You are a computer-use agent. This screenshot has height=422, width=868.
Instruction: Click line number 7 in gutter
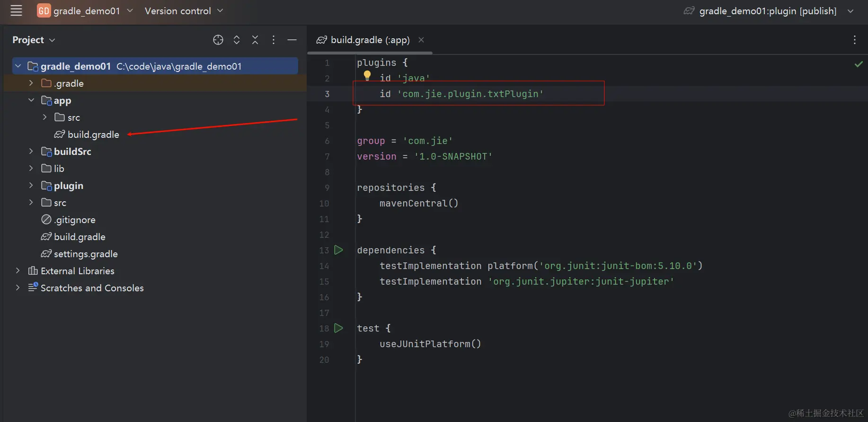[327, 156]
